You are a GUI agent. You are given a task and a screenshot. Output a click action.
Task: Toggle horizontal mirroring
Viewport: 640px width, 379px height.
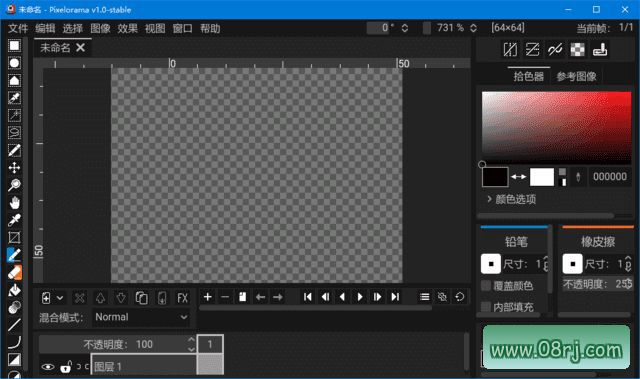click(x=510, y=50)
